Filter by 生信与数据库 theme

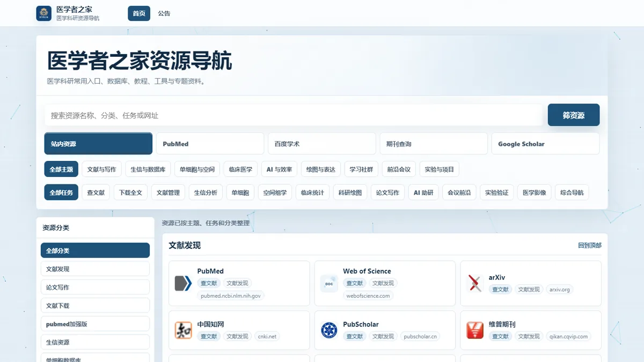click(x=149, y=169)
